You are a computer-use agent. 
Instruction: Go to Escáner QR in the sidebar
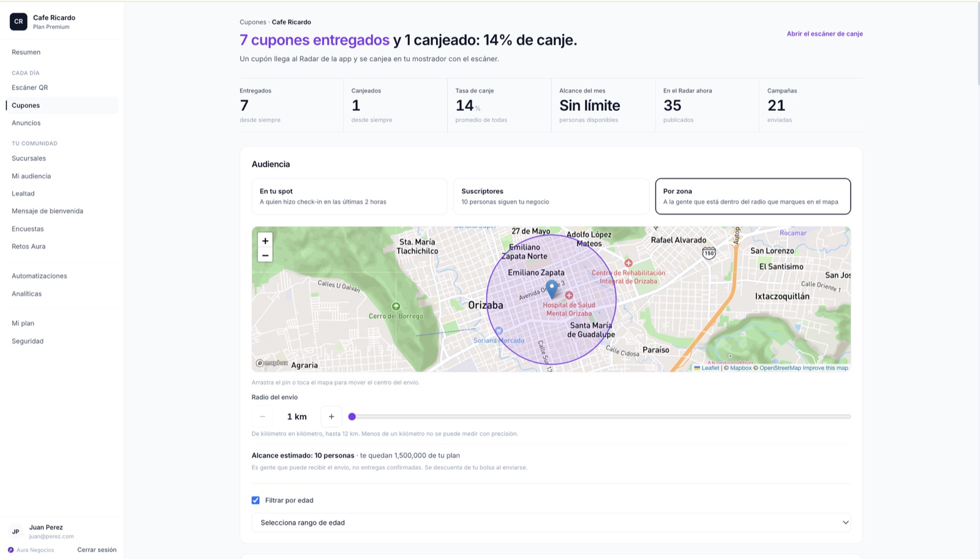(30, 88)
